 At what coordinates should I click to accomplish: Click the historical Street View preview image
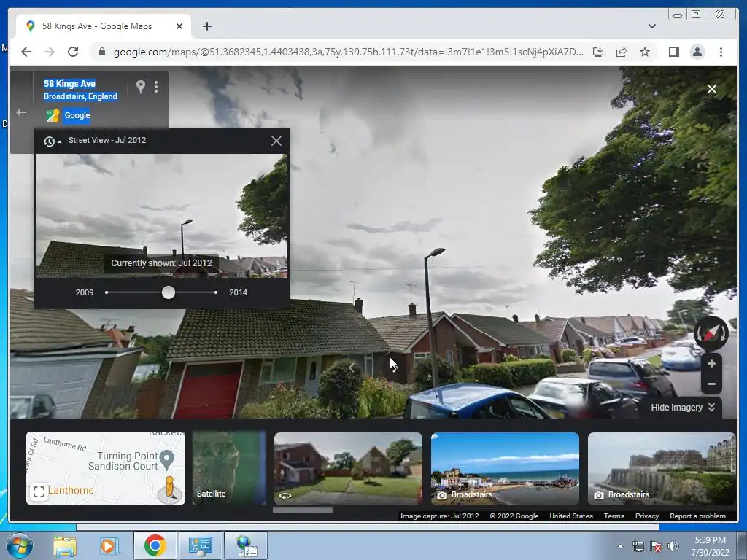(x=161, y=216)
